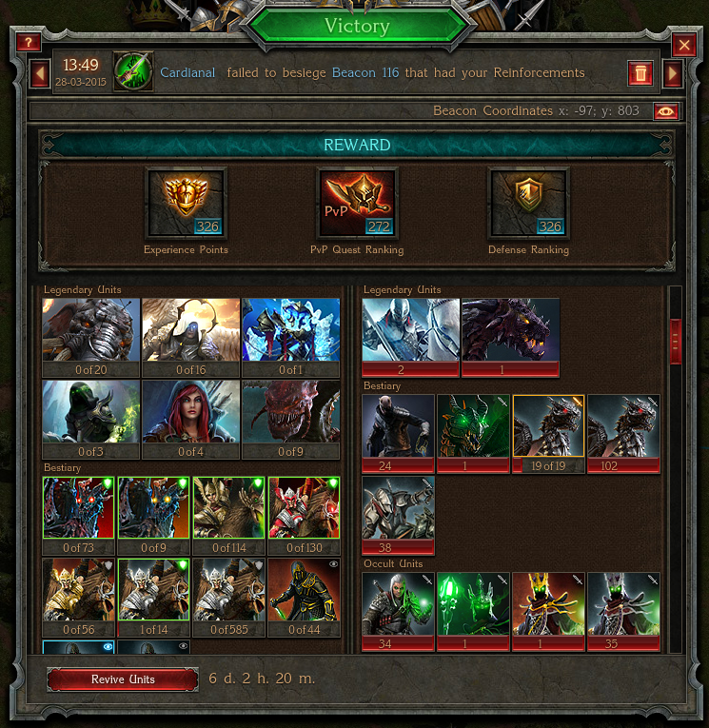Open the Cardianal player link
Viewport: 709px width, 728px height.
click(187, 73)
